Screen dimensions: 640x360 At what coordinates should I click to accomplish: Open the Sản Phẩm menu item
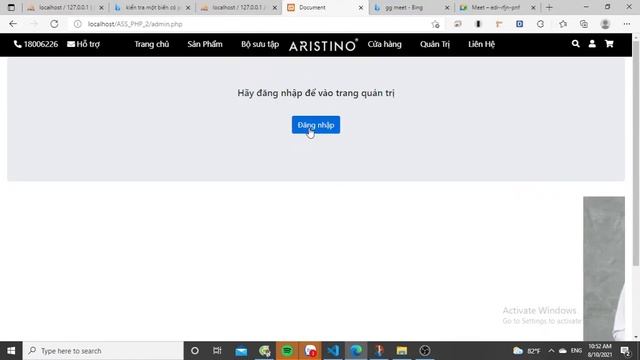205,44
